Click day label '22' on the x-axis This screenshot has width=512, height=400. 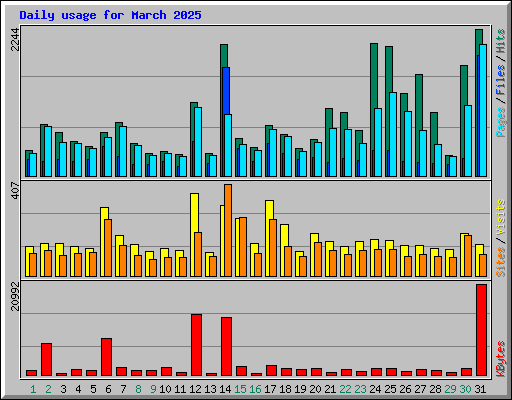(345, 389)
